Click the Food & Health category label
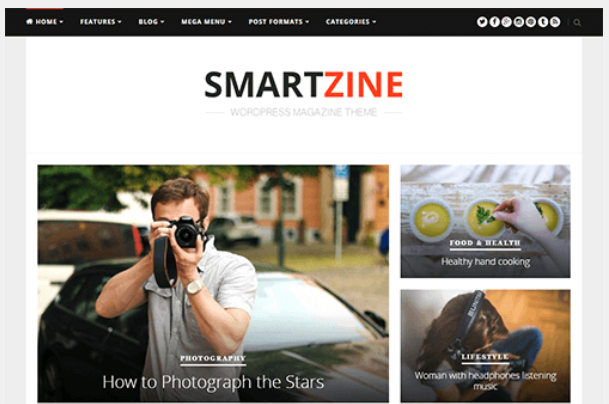This screenshot has height=404, width=609. [x=485, y=243]
